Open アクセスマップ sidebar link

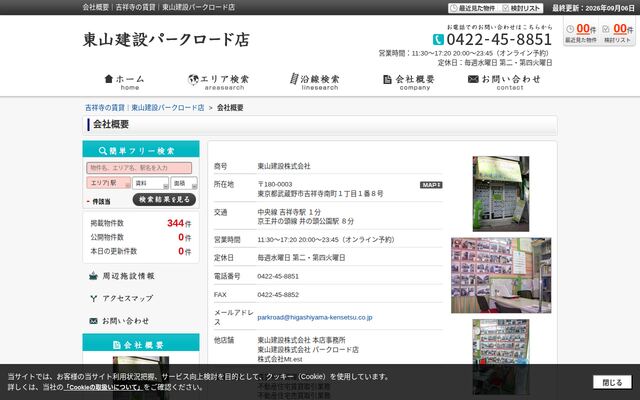coord(122,298)
